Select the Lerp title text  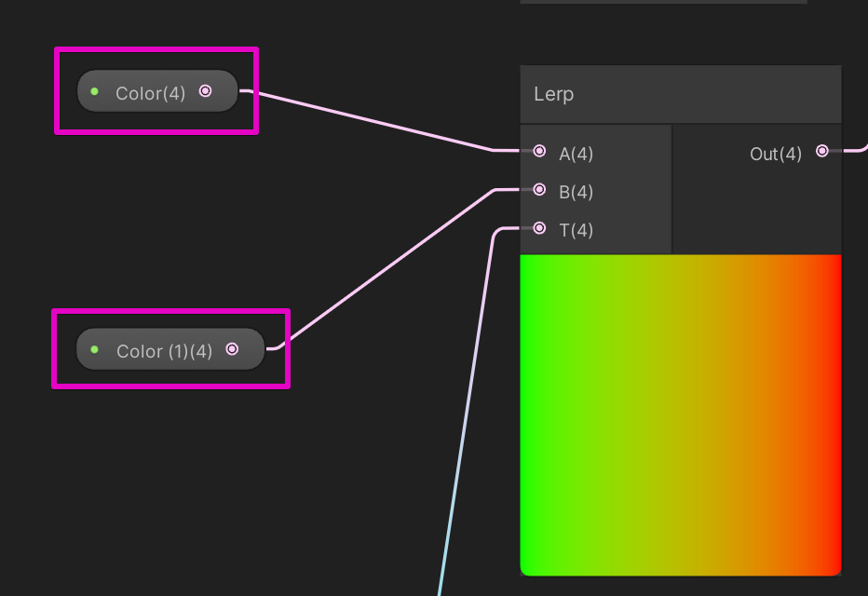tap(553, 93)
